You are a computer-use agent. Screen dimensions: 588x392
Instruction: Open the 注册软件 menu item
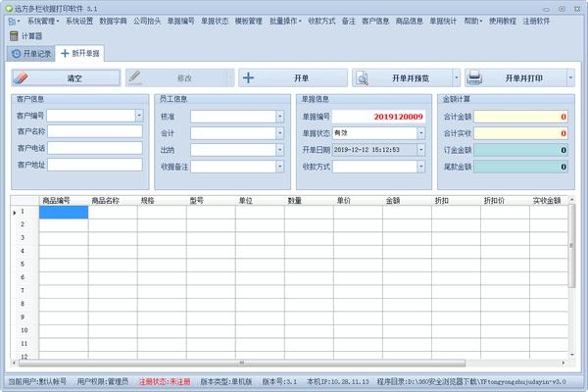pos(536,21)
